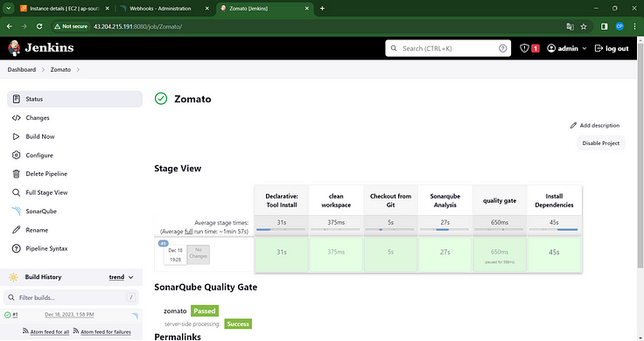The width and height of the screenshot is (644, 341).
Task: Click the Full Stage View magnifier icon
Action: (x=17, y=192)
